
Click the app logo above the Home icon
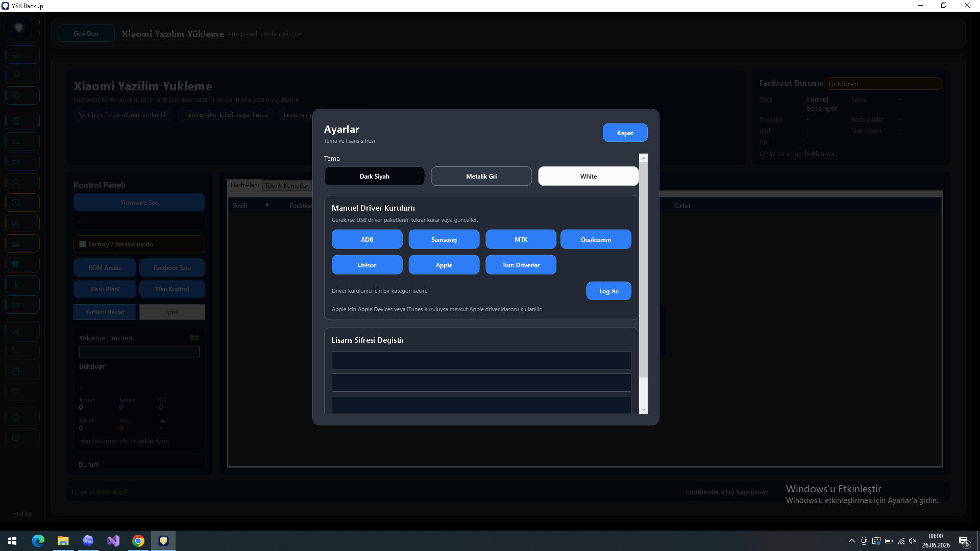click(x=19, y=28)
